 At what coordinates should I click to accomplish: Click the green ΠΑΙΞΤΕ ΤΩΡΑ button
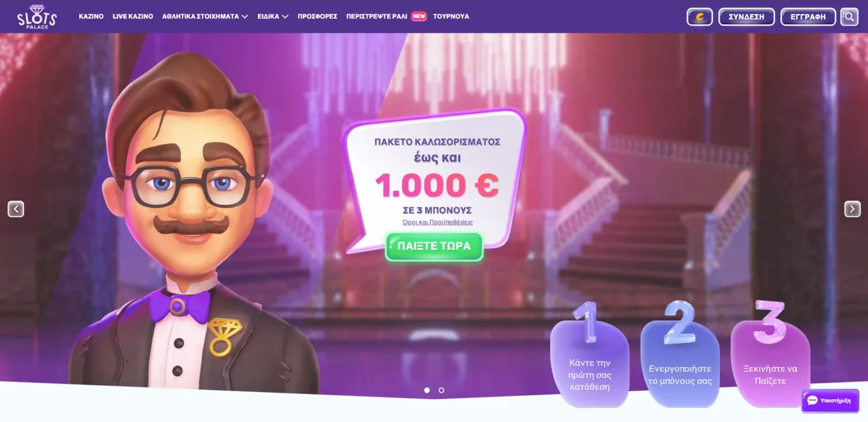(x=434, y=247)
